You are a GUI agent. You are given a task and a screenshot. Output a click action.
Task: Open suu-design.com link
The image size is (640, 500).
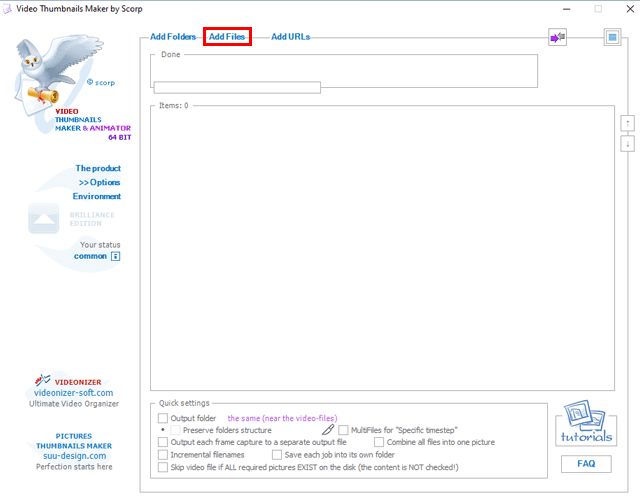click(75, 456)
